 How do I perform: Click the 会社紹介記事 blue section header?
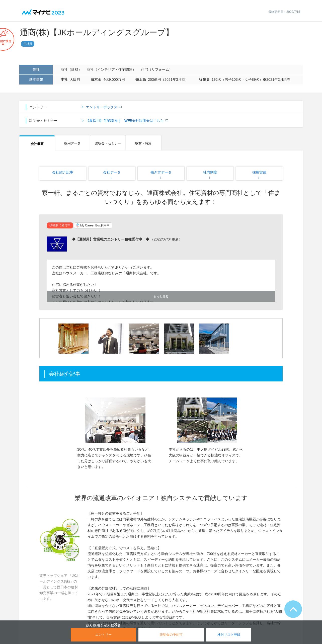pyautogui.click(x=161, y=374)
